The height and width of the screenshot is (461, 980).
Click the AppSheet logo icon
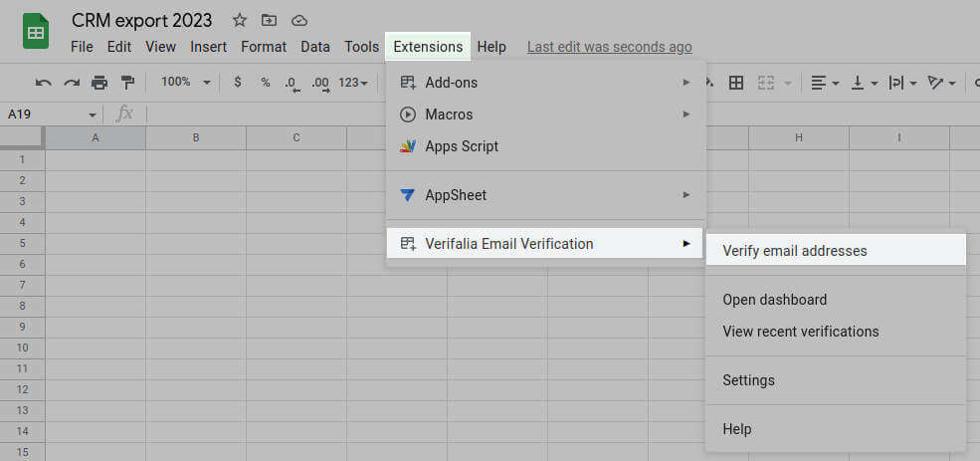point(408,195)
